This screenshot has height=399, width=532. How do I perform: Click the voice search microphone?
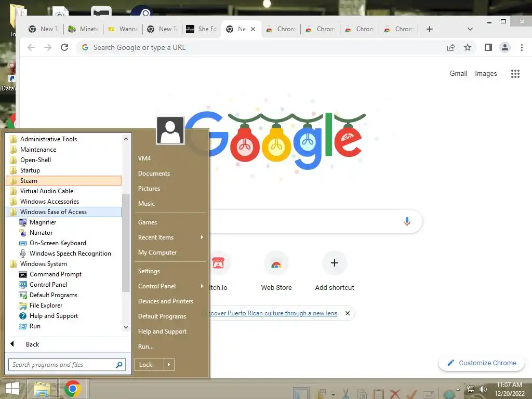[x=407, y=221]
